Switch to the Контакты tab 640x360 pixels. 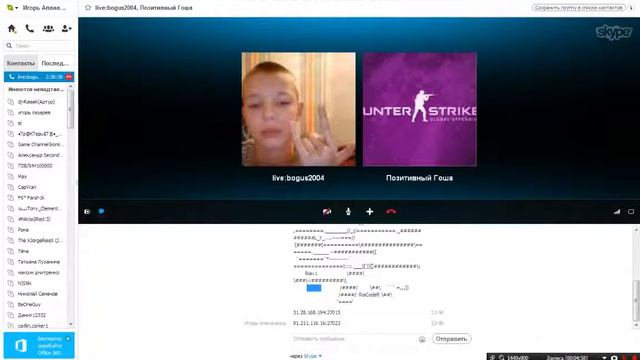(21, 63)
